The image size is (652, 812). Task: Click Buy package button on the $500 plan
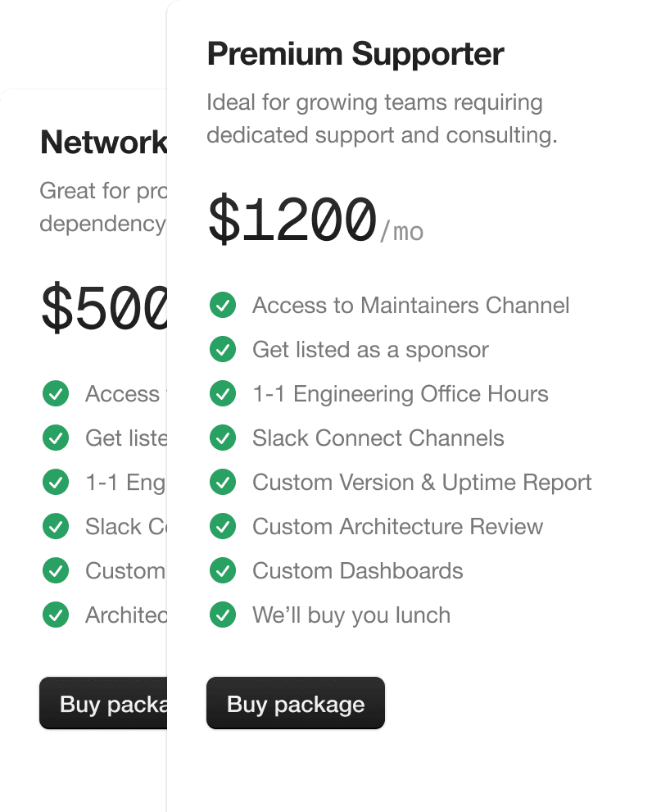104,704
